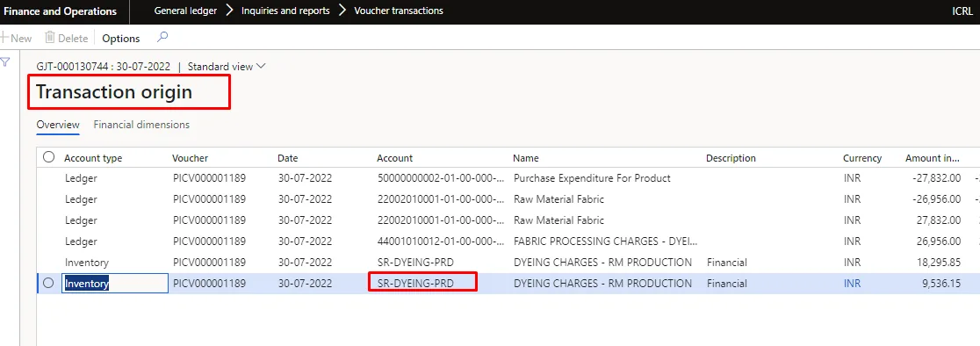Click Financial description in the 9,536.15 row
The height and width of the screenshot is (346, 980).
(727, 284)
